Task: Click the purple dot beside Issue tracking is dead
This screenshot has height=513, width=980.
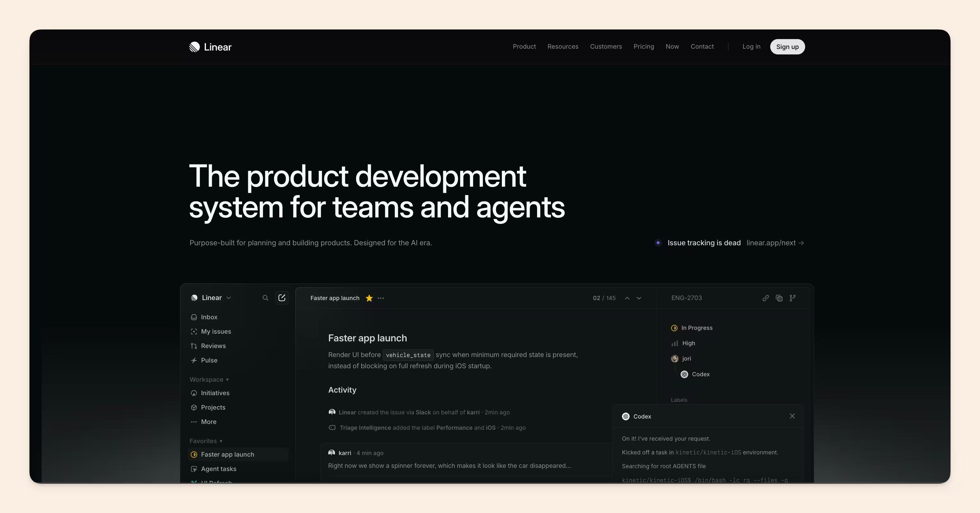Action: [658, 243]
